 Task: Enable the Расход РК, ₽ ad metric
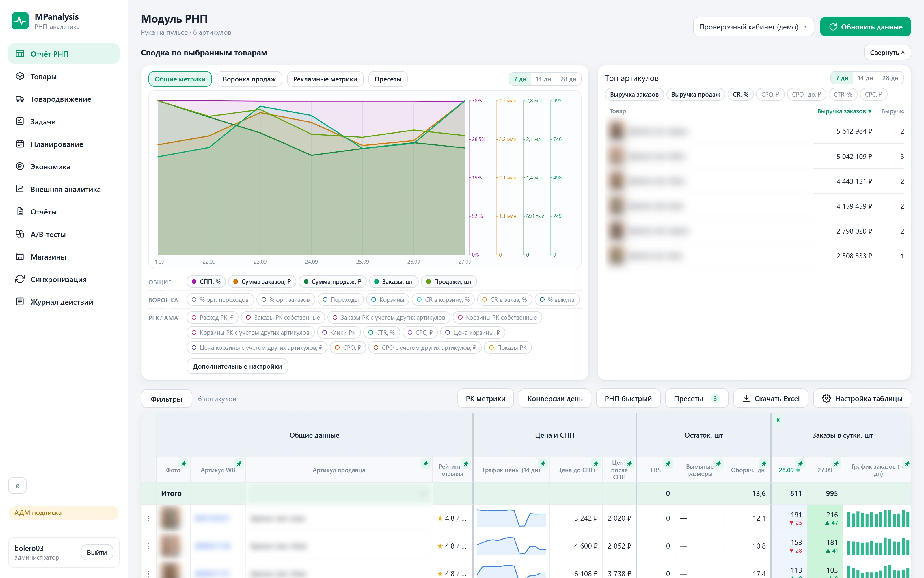click(x=212, y=318)
